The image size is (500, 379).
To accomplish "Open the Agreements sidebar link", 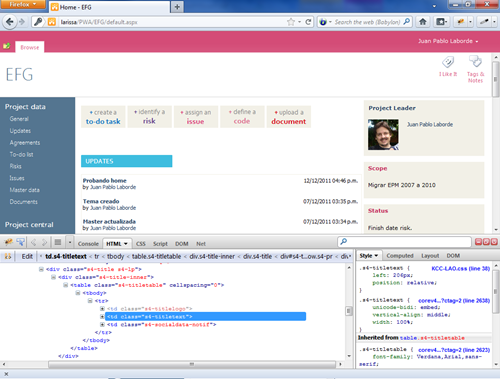I will pyautogui.click(x=25, y=143).
